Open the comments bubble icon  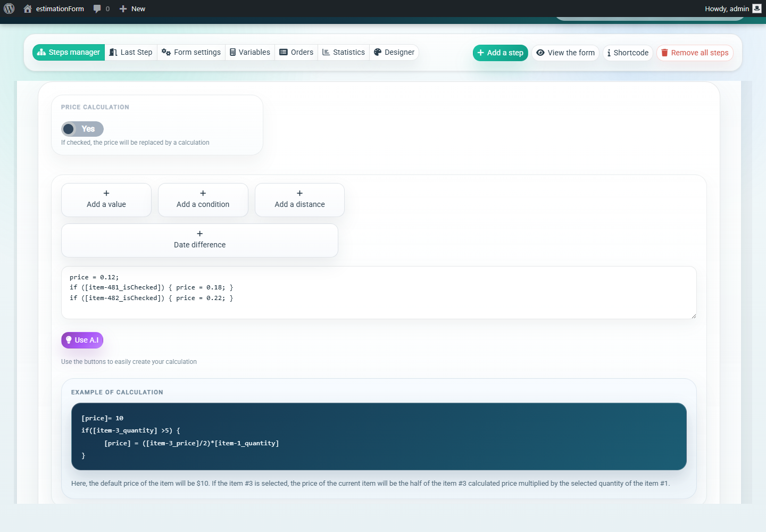[x=97, y=9]
